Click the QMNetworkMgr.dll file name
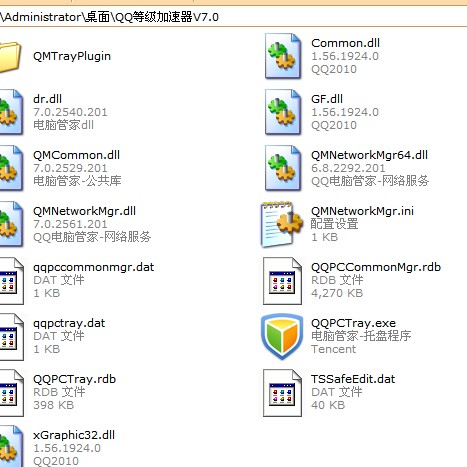 pyautogui.click(x=84, y=211)
